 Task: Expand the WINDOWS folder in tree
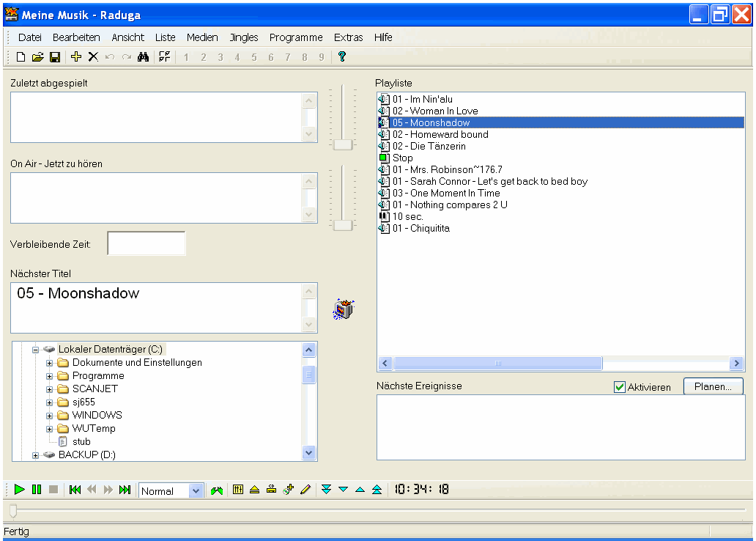(x=50, y=415)
